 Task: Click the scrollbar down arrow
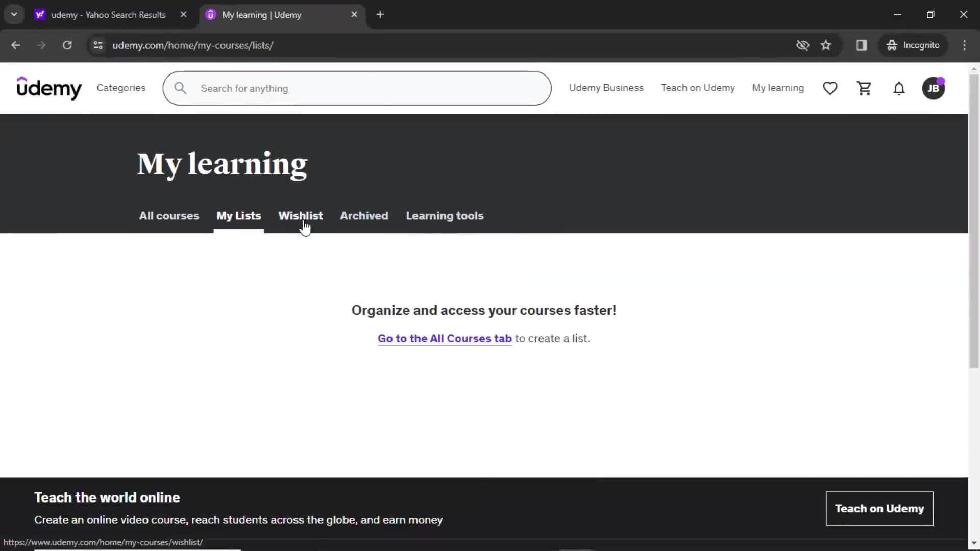point(974,543)
